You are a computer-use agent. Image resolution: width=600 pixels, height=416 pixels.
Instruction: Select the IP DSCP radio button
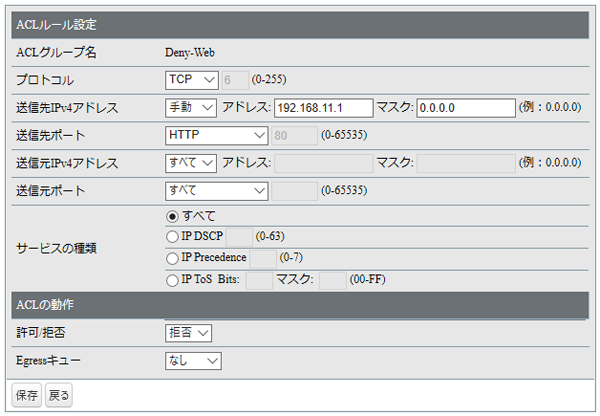click(173, 236)
